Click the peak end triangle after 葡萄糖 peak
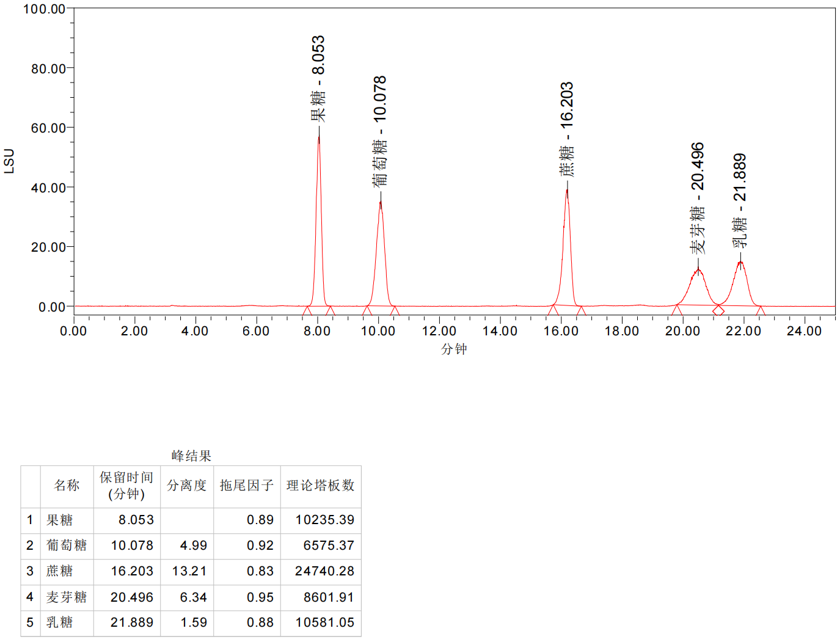The image size is (840, 642). pos(395,311)
